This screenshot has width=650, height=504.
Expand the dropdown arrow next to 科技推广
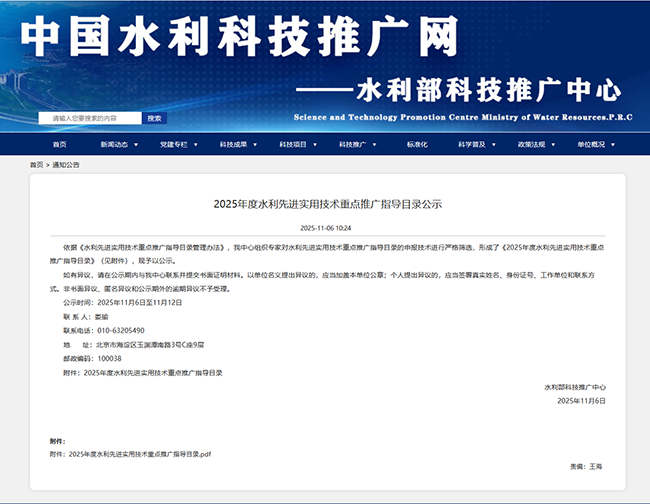tap(374, 145)
